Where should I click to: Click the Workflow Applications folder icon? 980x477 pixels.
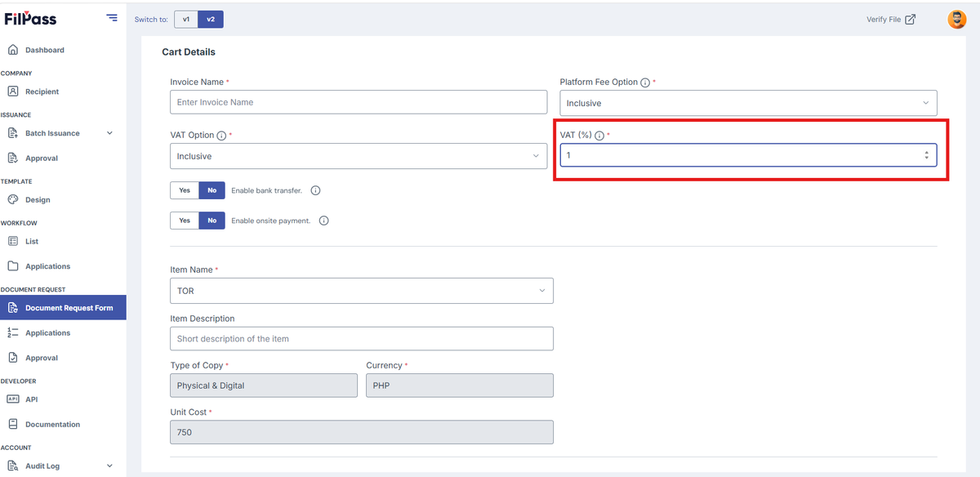point(12,266)
